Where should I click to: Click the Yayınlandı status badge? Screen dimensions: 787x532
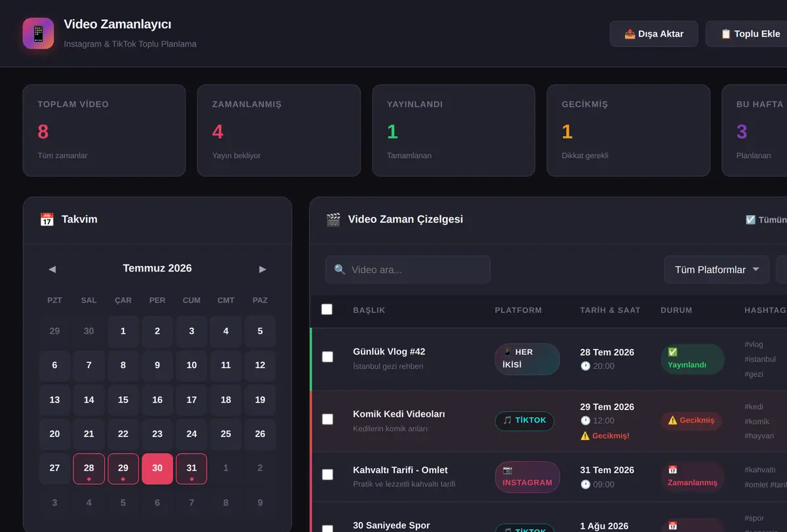[x=693, y=359]
